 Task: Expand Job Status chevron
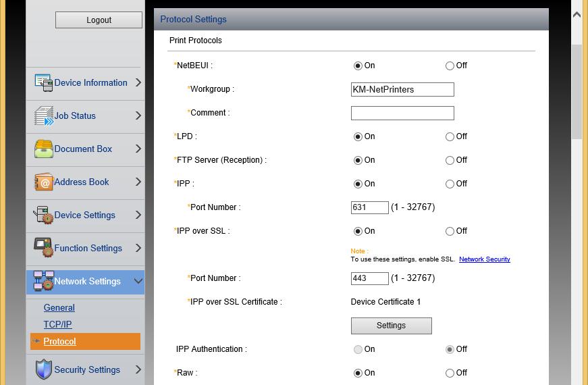tap(138, 115)
